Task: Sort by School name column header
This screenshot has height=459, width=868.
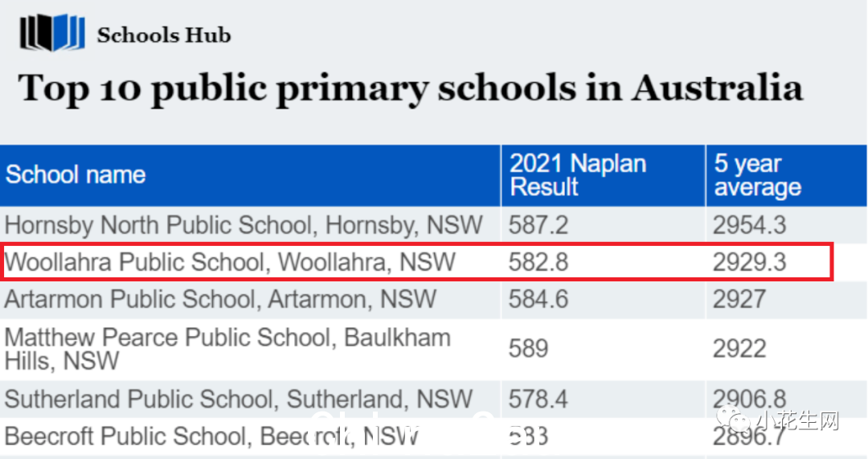Action: click(x=76, y=174)
